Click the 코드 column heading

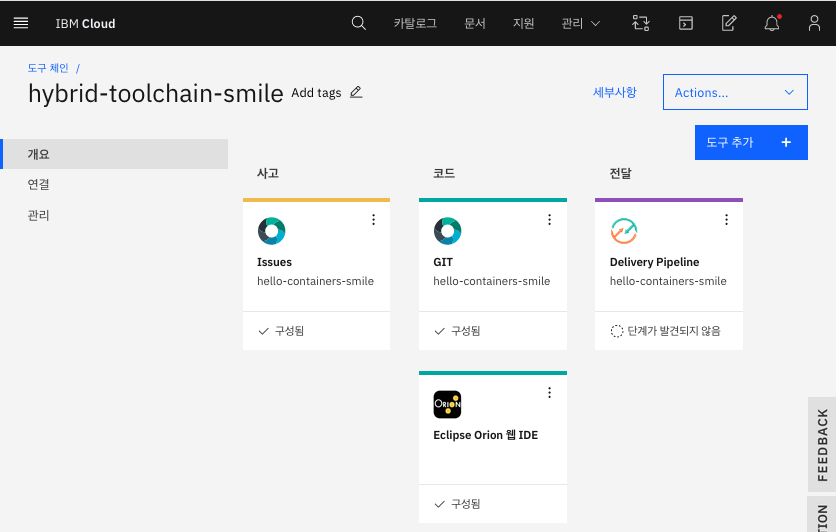pyautogui.click(x=444, y=173)
